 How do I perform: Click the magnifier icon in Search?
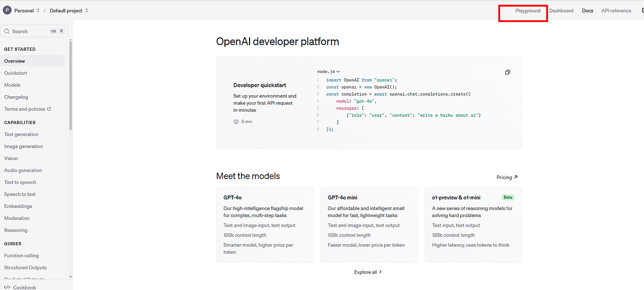tap(7, 31)
